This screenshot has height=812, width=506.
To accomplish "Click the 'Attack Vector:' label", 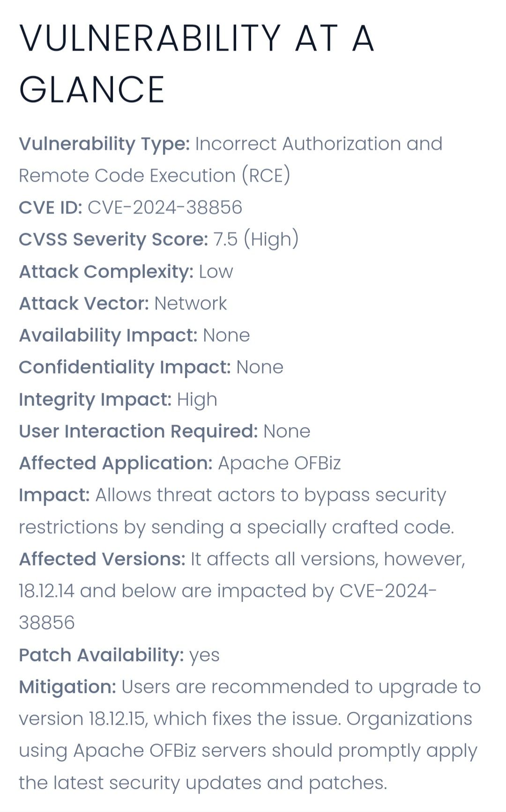I will click(x=84, y=303).
